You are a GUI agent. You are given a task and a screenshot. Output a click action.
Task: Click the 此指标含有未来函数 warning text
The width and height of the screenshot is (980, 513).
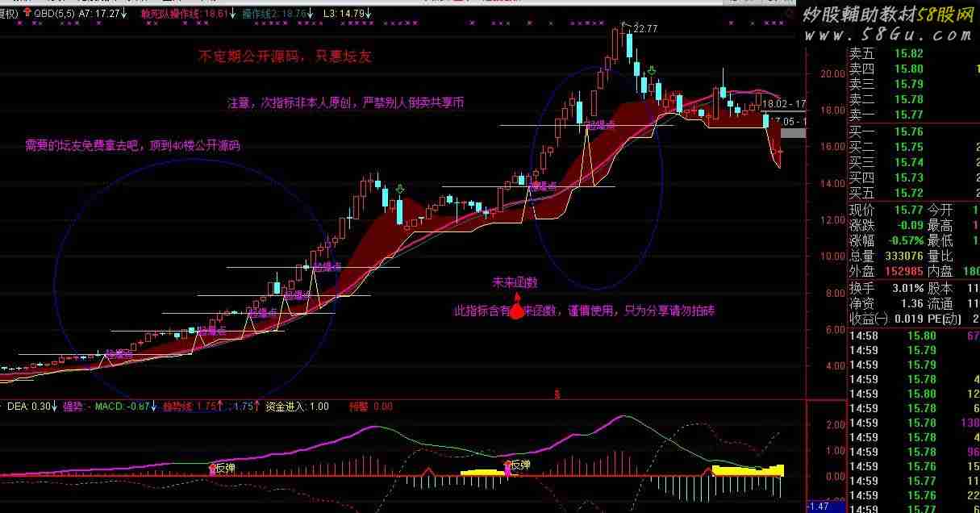click(585, 311)
